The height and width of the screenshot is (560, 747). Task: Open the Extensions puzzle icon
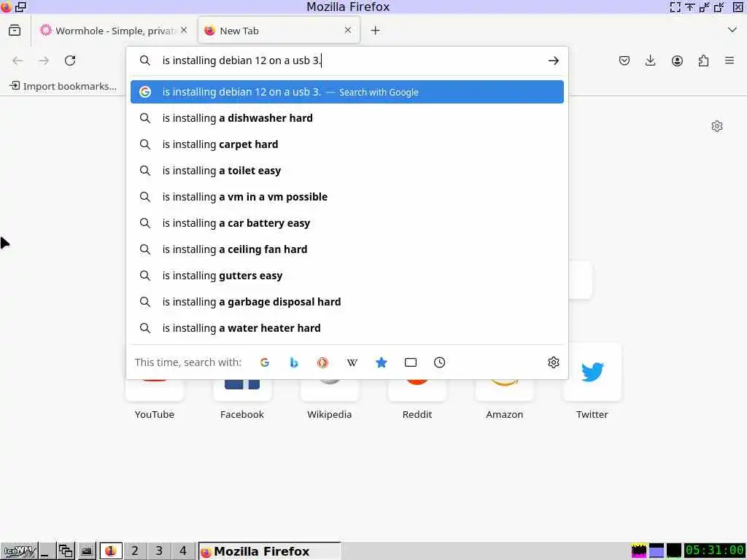[703, 61]
